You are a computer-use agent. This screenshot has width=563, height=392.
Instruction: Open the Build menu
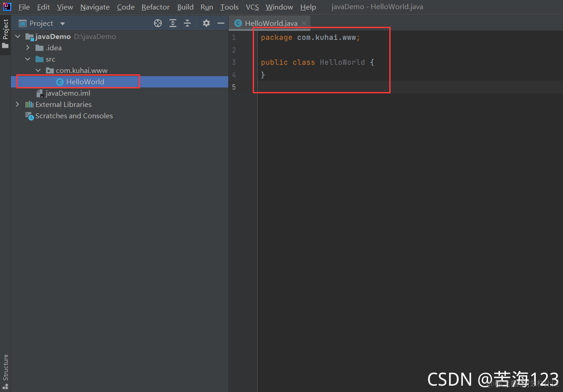[x=186, y=7]
